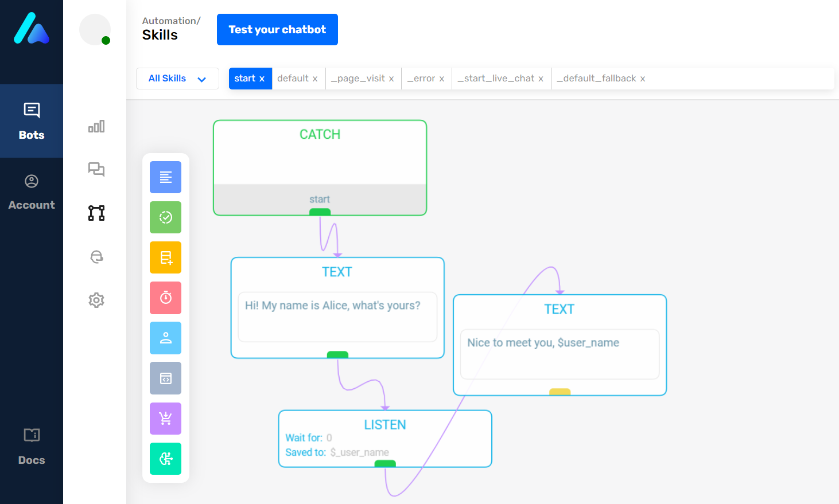Close the _error tab with its x
This screenshot has width=839, height=504.
442,79
